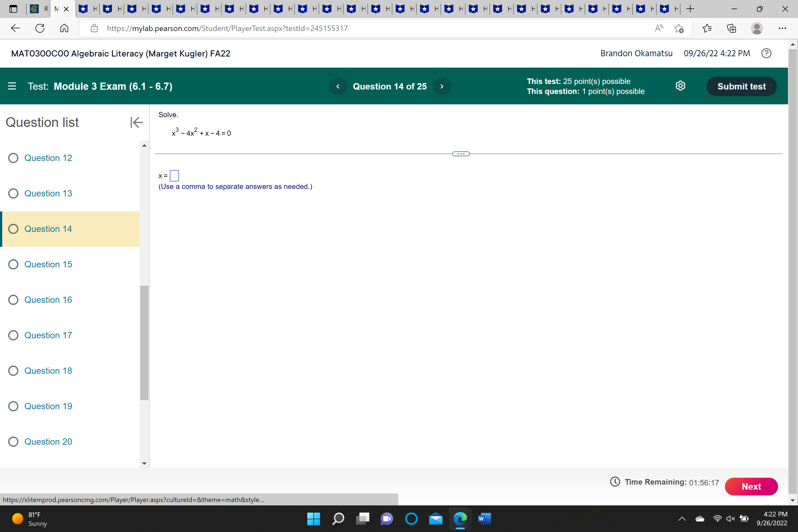Select the Question 19 radio circle
Image resolution: width=798 pixels, height=532 pixels.
(13, 406)
